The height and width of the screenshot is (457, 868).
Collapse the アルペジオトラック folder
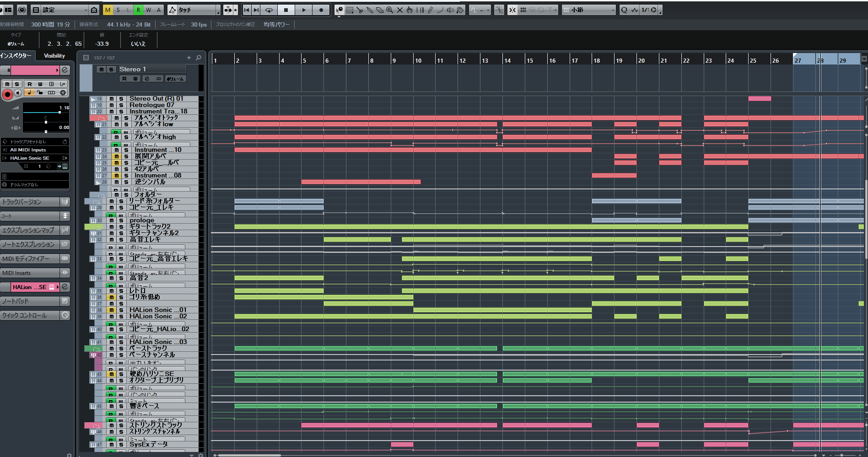(x=102, y=118)
